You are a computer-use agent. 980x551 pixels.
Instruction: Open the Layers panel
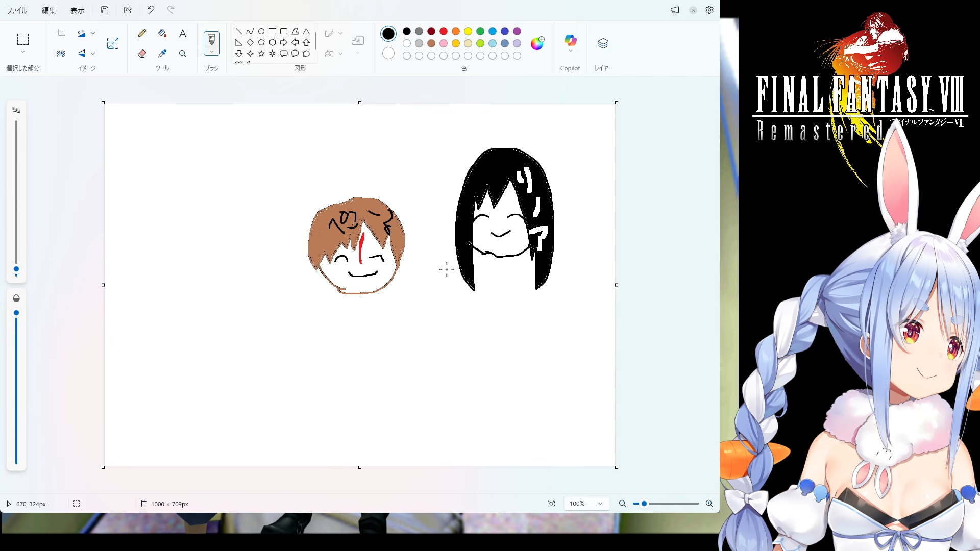603,43
